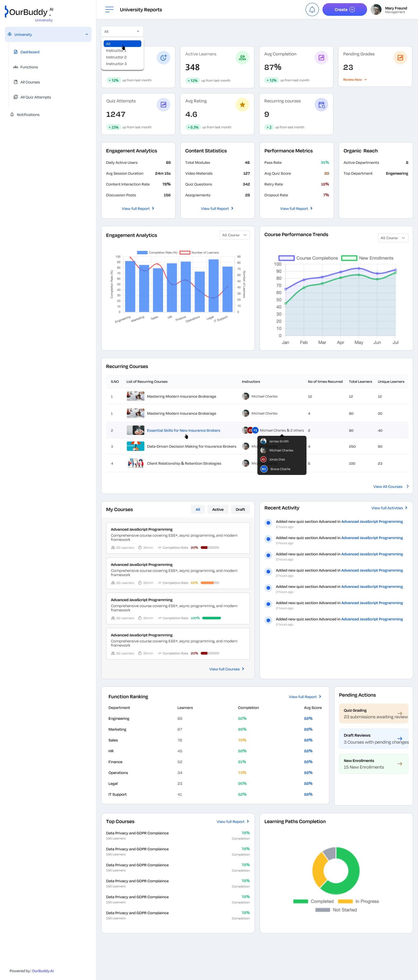
Task: Open the Quiz Grading pending action card
Action: (373, 713)
